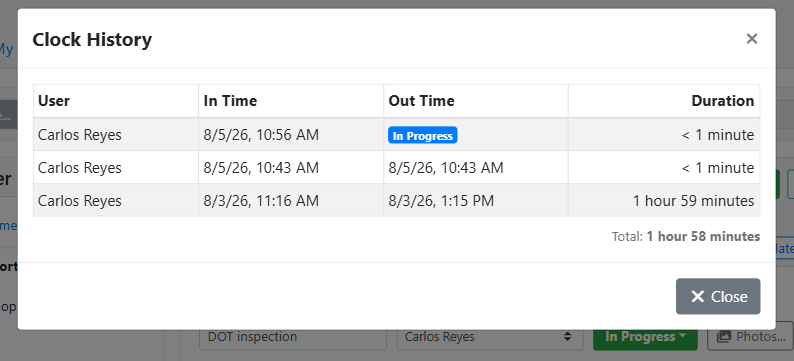Viewport: 794px width, 361px height.
Task: Click the 1 hour 59 minutes duration cell
Action: pyautogui.click(x=664, y=200)
